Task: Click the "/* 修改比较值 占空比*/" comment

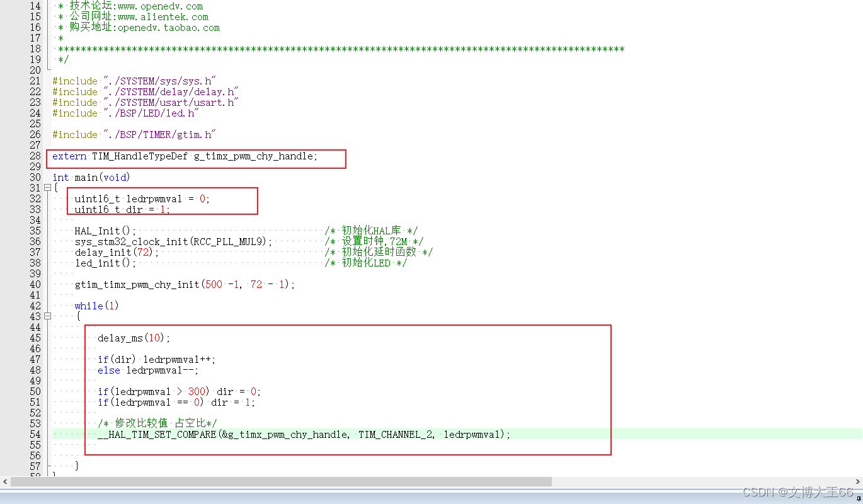Action: [157, 423]
